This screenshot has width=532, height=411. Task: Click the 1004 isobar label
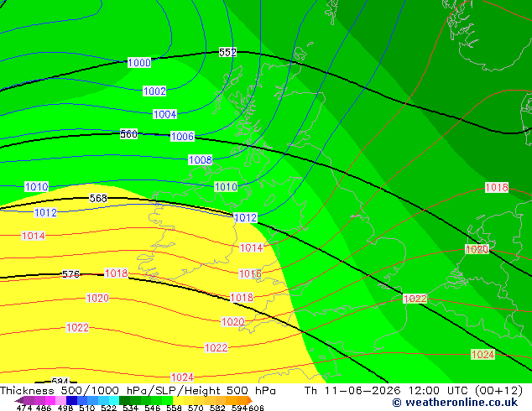(x=165, y=114)
